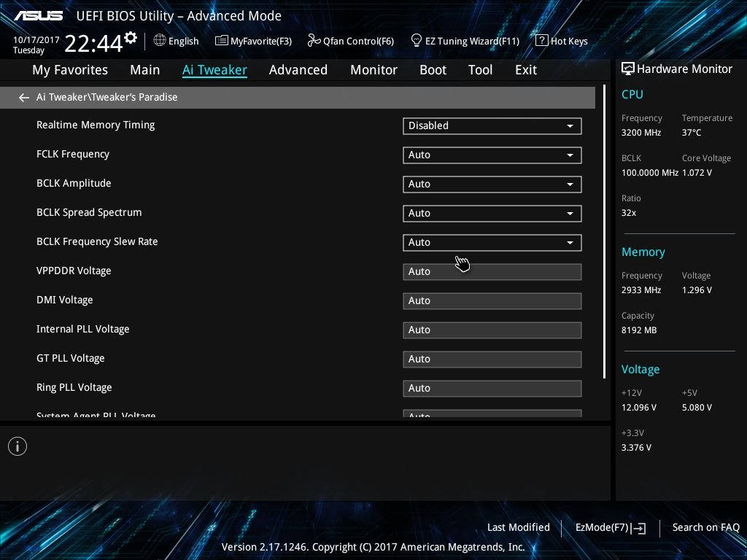The width and height of the screenshot is (747, 560).
Task: Open the Tool tab
Action: tap(480, 70)
